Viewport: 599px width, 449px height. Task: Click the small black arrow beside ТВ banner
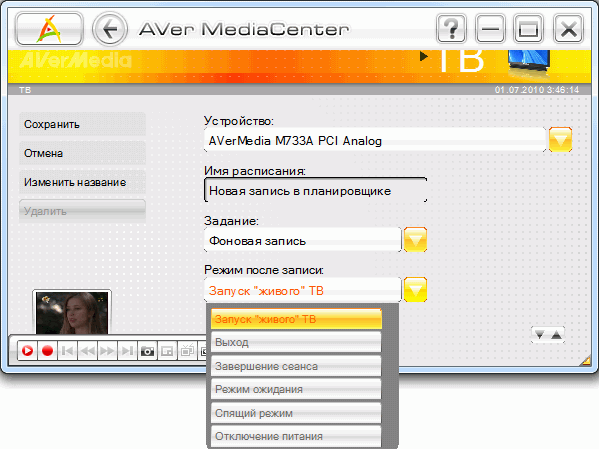pyautogui.click(x=423, y=56)
